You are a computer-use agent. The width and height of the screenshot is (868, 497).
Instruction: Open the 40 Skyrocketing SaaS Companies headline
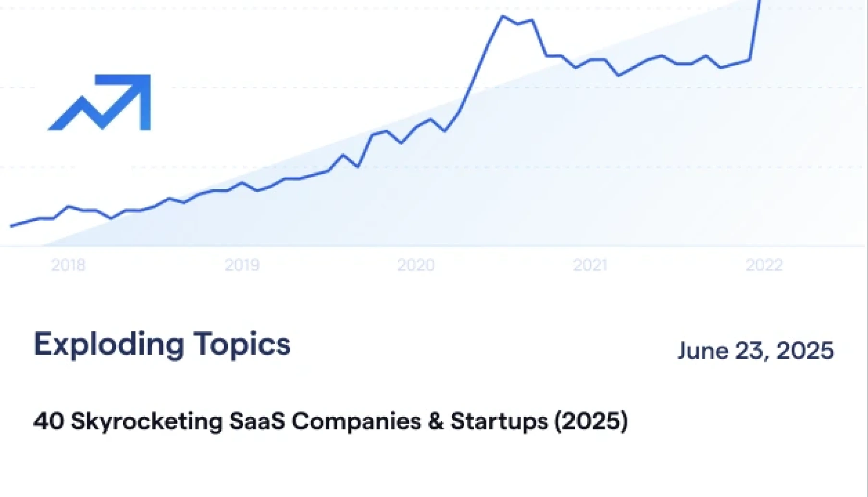pos(330,421)
